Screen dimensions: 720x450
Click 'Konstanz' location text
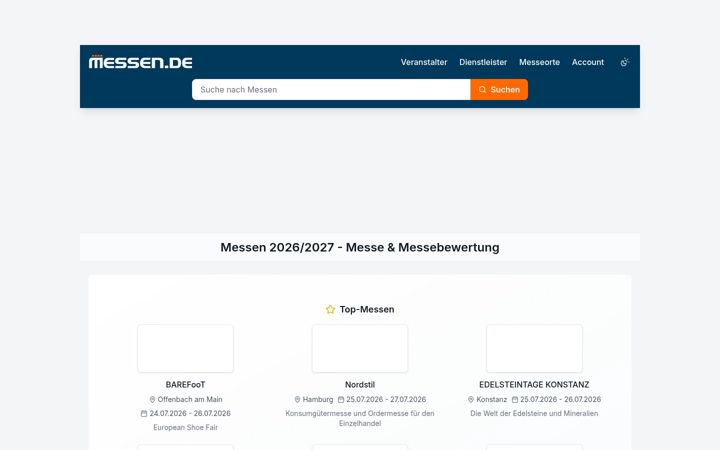492,399
